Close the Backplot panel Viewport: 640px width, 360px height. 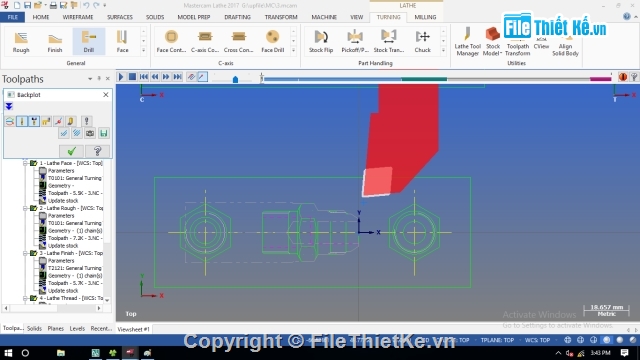pyautogui.click(x=106, y=95)
